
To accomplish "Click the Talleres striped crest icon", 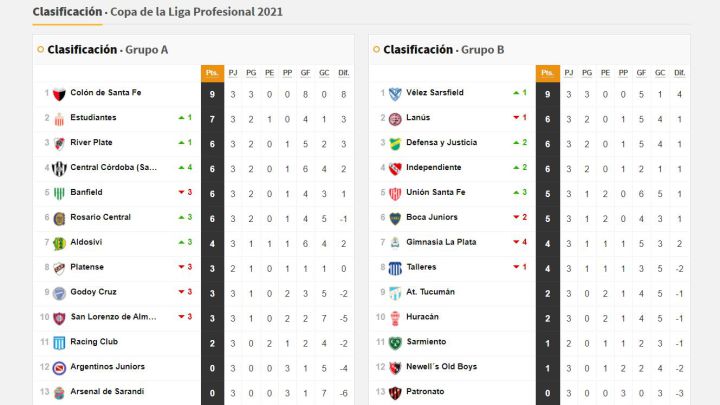I will coord(395,268).
